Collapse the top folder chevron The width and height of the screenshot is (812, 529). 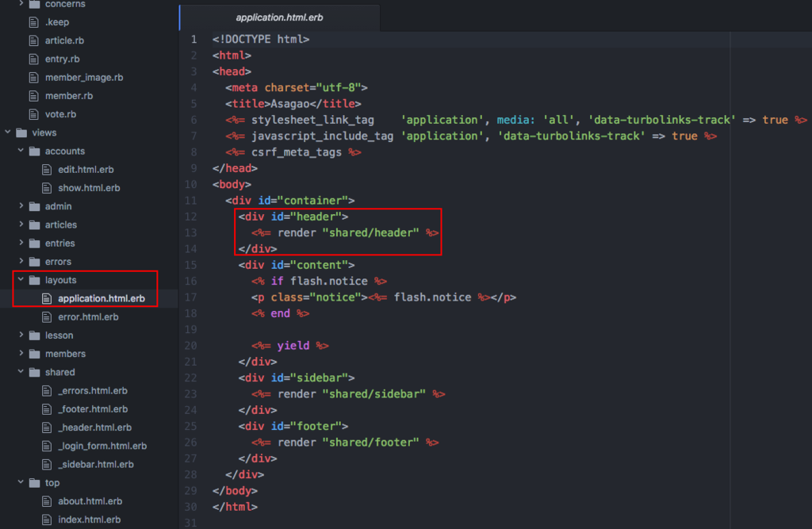point(21,482)
